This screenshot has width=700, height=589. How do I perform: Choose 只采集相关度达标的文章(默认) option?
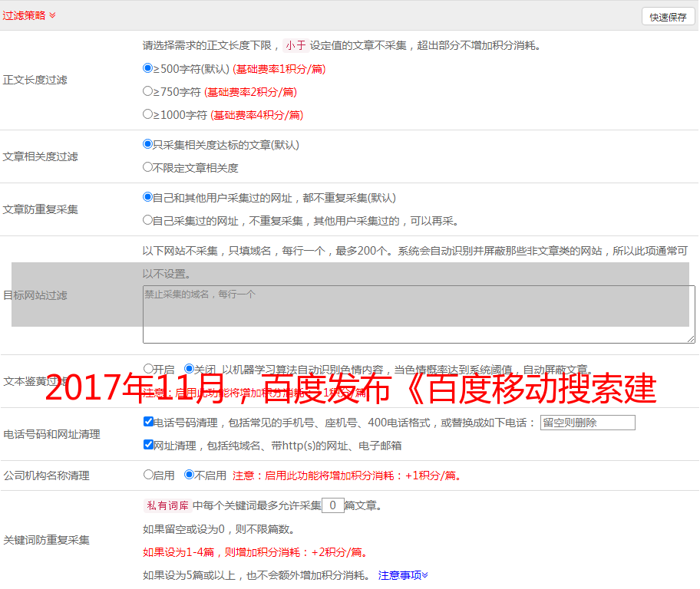pyautogui.click(x=147, y=143)
